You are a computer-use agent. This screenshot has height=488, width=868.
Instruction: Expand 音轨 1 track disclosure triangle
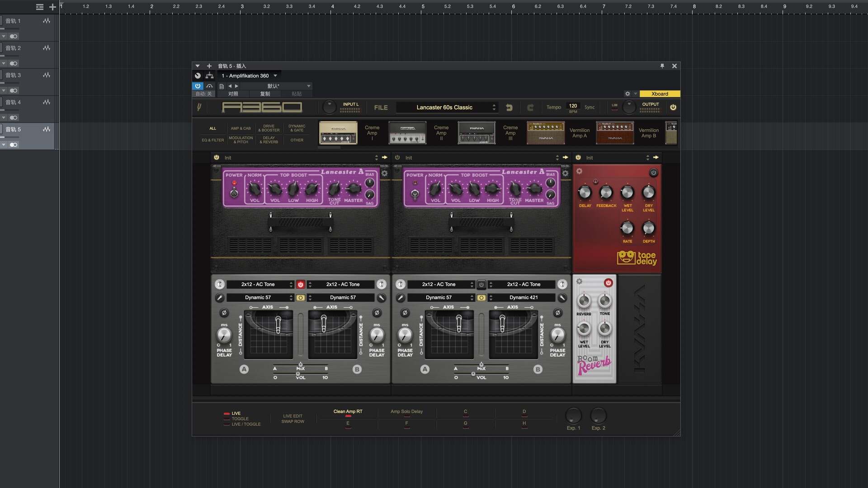click(x=4, y=36)
